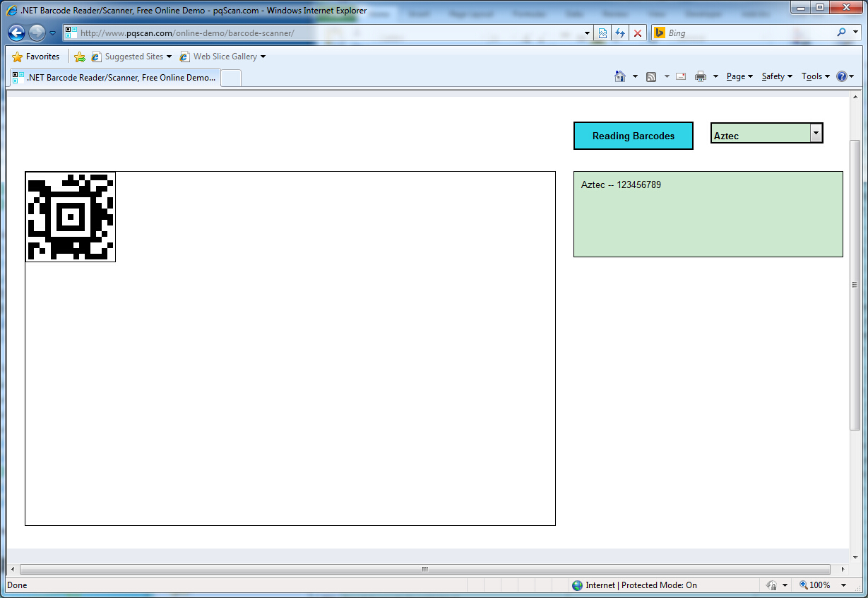Click the Done status text
This screenshot has width=868, height=598.
[17, 585]
